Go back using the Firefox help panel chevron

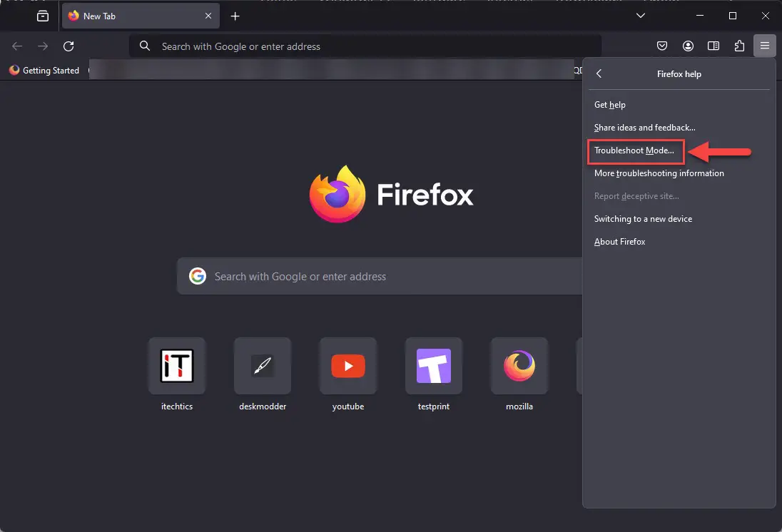coord(599,73)
